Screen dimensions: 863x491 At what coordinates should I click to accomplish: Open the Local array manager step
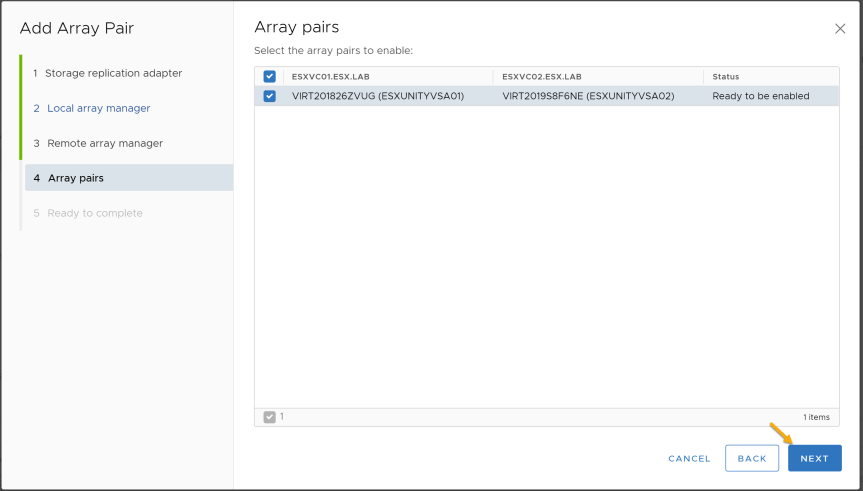click(92, 108)
